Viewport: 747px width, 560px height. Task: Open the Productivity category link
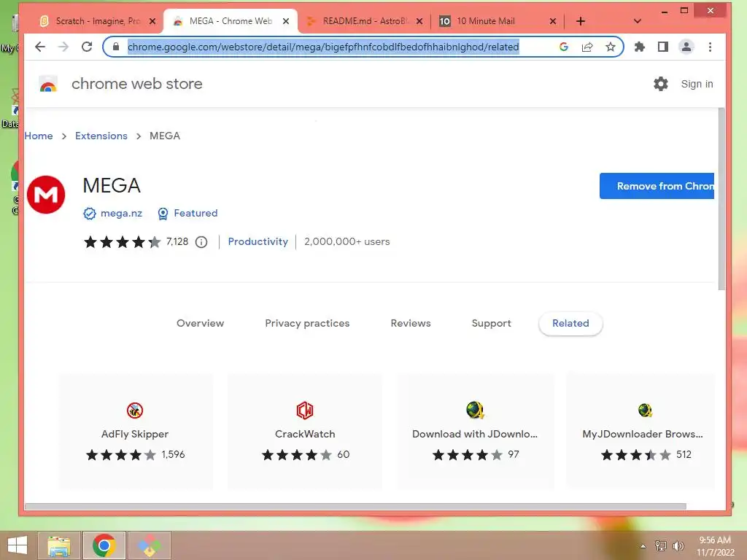click(x=258, y=241)
